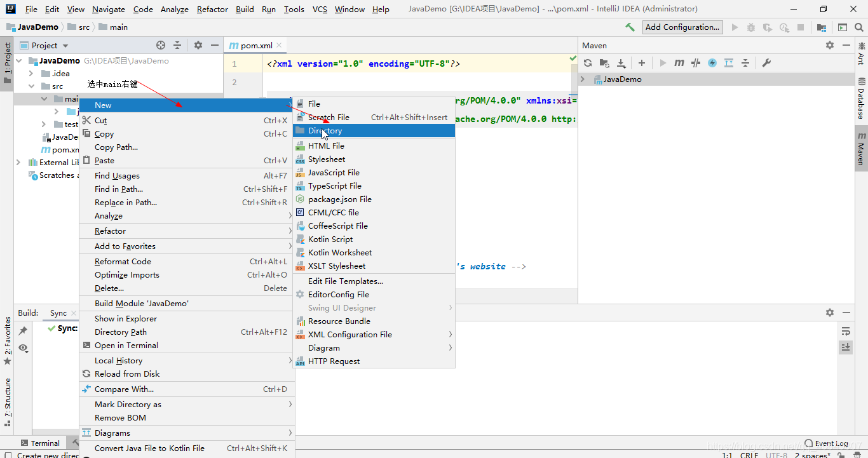Select Kotlin Script from the New submenu
The image size is (868, 458).
[374, 239]
